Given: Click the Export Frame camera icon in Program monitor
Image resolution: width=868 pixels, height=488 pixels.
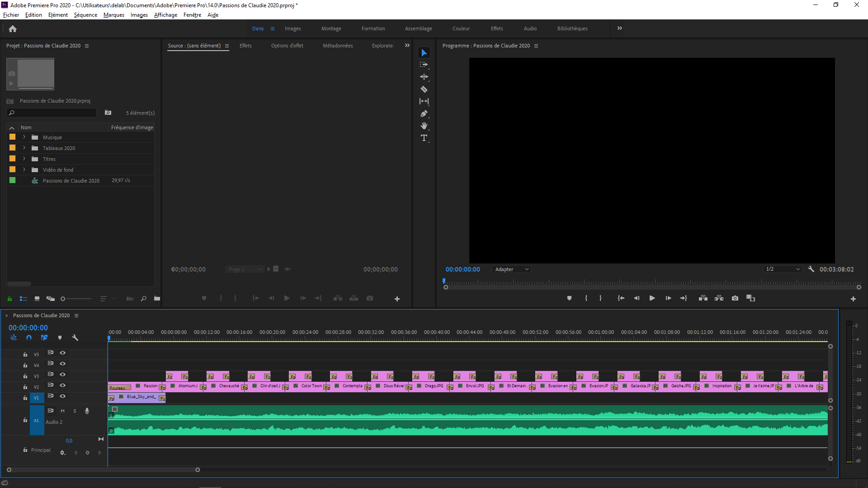Looking at the screenshot, I should click(x=735, y=298).
